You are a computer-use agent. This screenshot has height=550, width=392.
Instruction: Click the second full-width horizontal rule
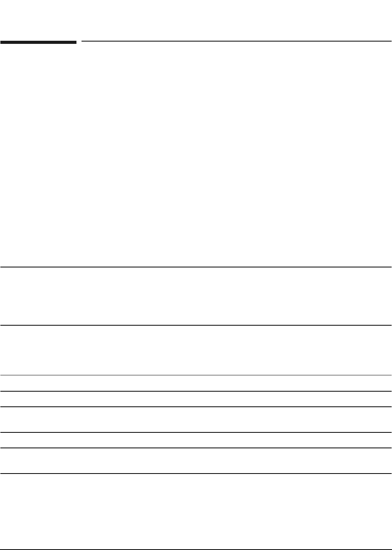click(196, 325)
